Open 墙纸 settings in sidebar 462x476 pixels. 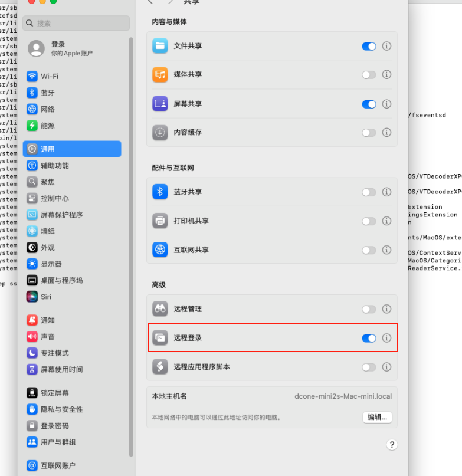pos(72,231)
